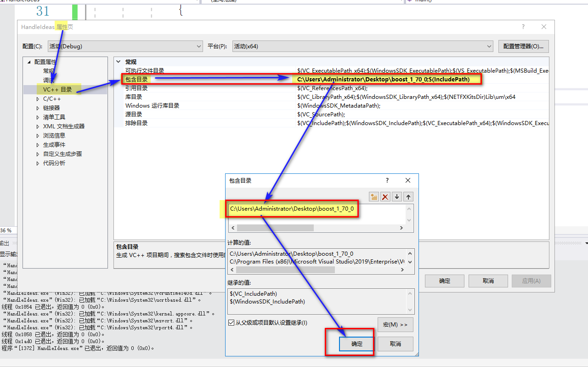Image resolution: width=588 pixels, height=367 pixels.
Task: Move the include directory entry up
Action: pyautogui.click(x=408, y=197)
